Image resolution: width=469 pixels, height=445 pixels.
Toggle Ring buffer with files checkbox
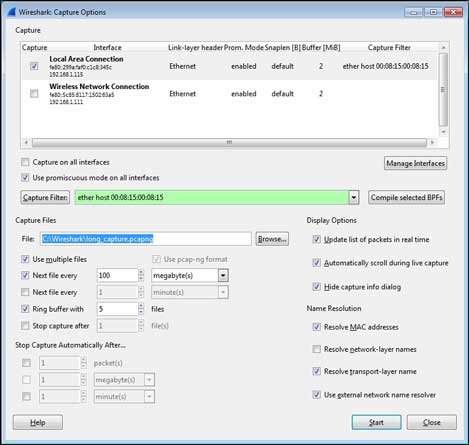tap(25, 309)
